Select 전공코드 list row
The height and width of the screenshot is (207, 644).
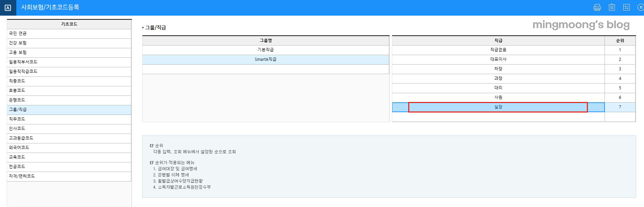tap(69, 167)
